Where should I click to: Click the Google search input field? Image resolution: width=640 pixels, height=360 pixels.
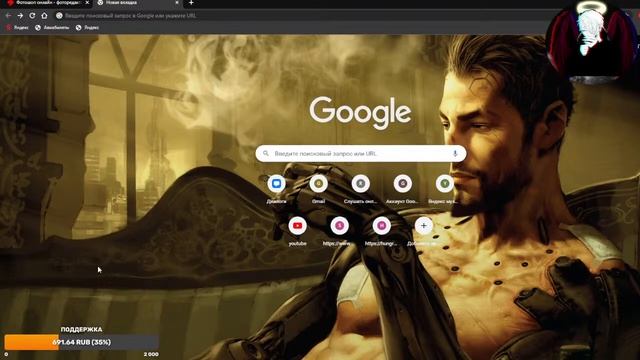click(x=361, y=153)
